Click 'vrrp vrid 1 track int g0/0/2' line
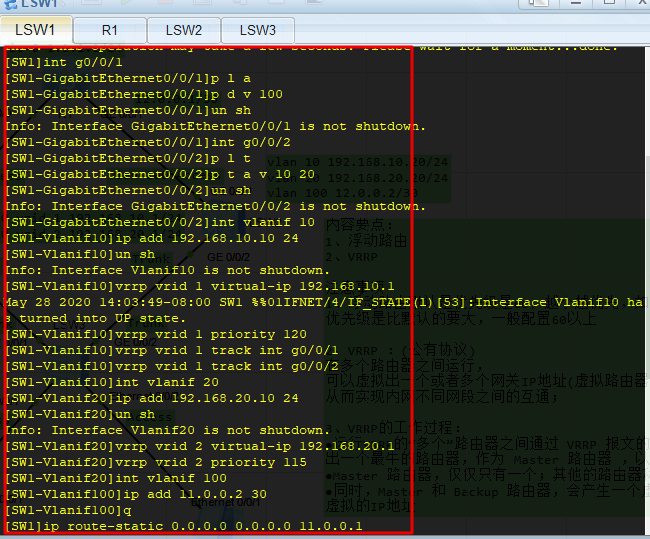Viewport: 650px width, 539px height. [x=172, y=366]
